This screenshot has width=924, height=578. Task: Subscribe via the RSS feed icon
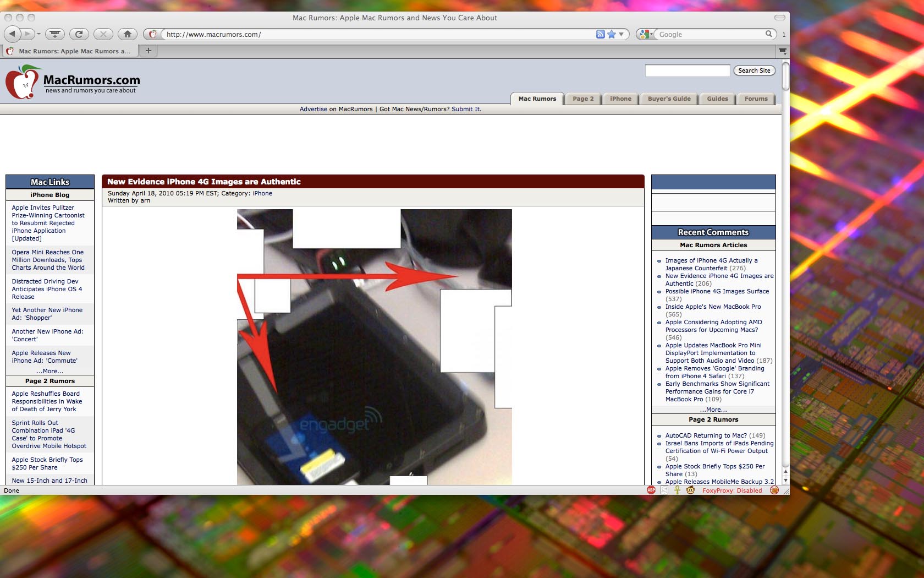coord(600,34)
